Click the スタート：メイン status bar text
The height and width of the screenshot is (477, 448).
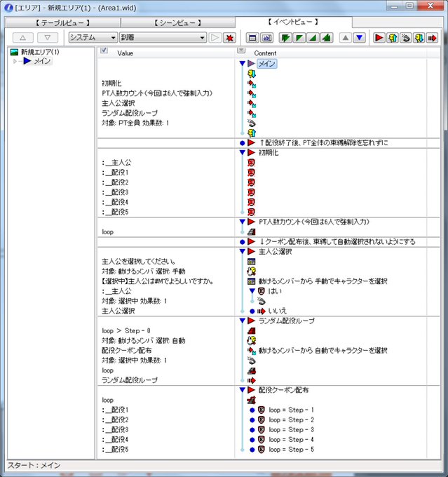point(34,466)
